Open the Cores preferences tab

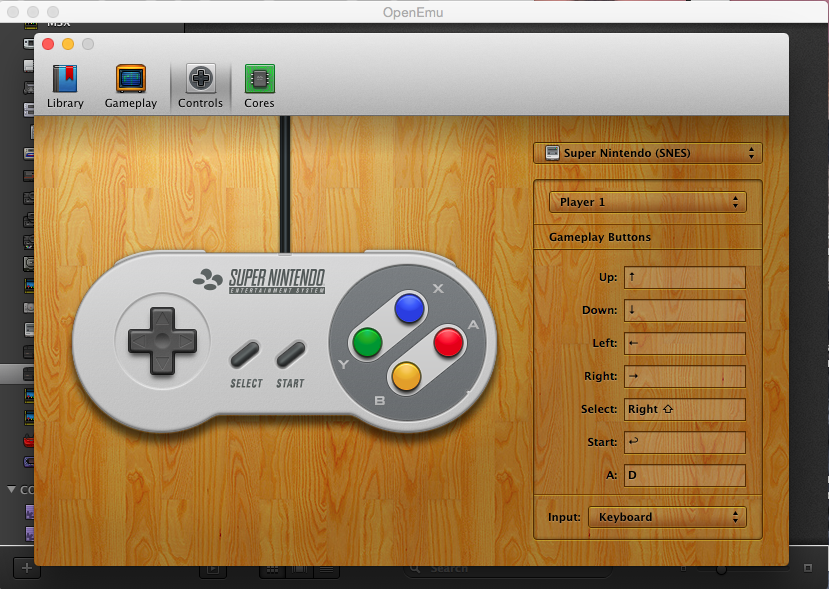point(259,87)
